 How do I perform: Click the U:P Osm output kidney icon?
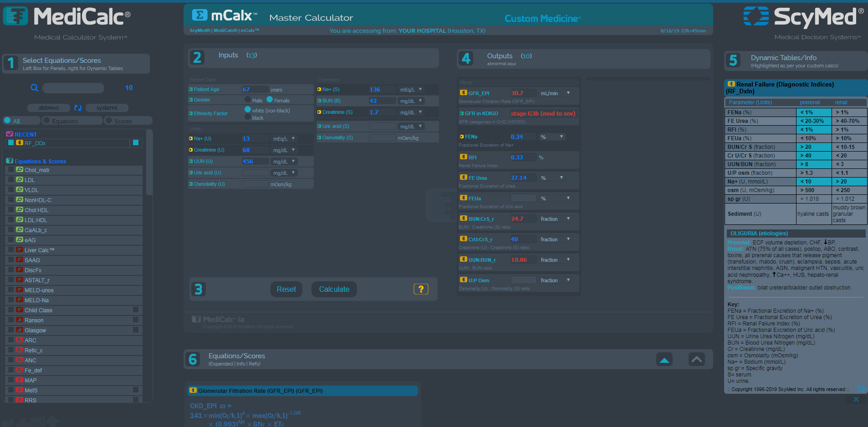coord(463,280)
